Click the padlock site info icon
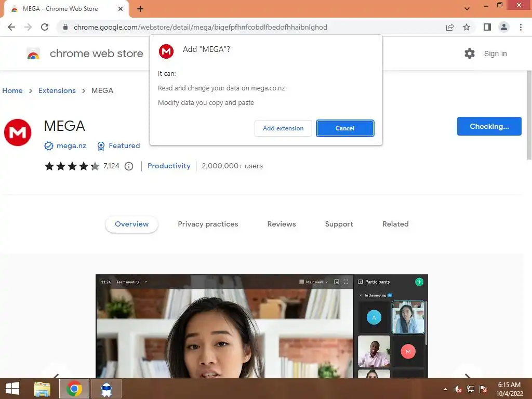Viewport: 532px width, 399px height. tap(65, 27)
